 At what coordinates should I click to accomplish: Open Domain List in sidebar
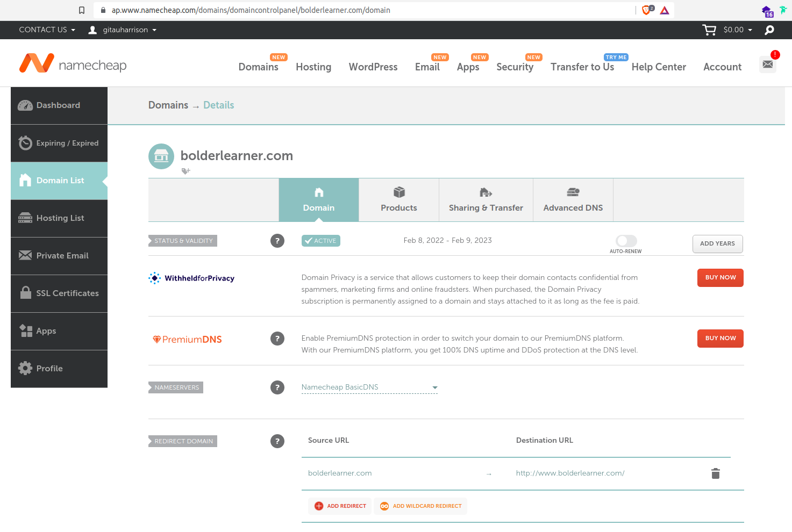coord(59,181)
